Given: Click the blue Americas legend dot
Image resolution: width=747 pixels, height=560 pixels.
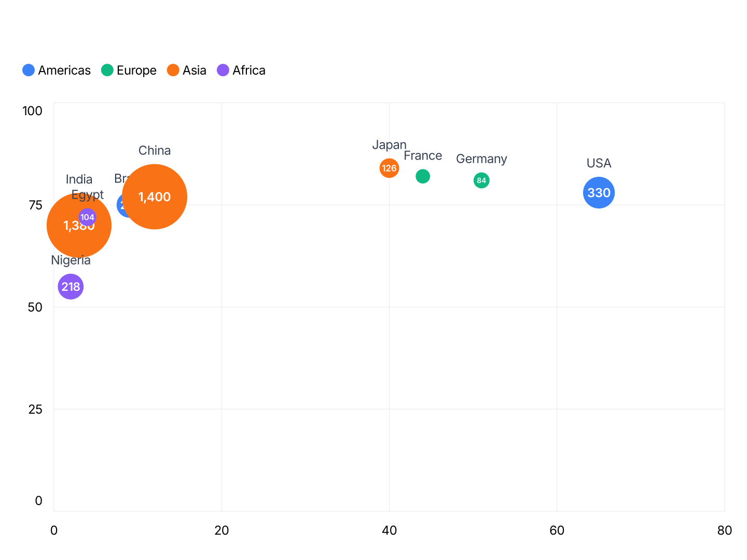Looking at the screenshot, I should 29,70.
